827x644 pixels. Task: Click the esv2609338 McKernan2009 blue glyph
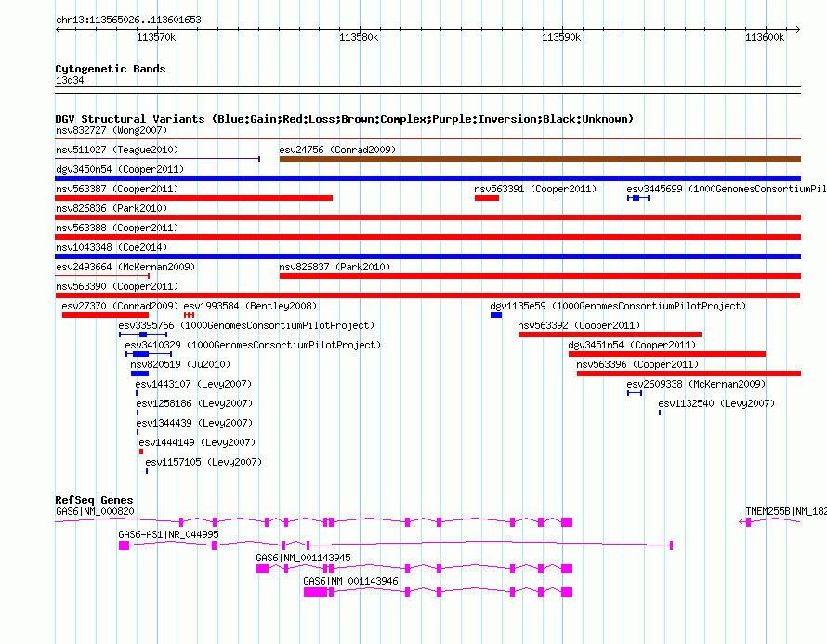click(635, 393)
